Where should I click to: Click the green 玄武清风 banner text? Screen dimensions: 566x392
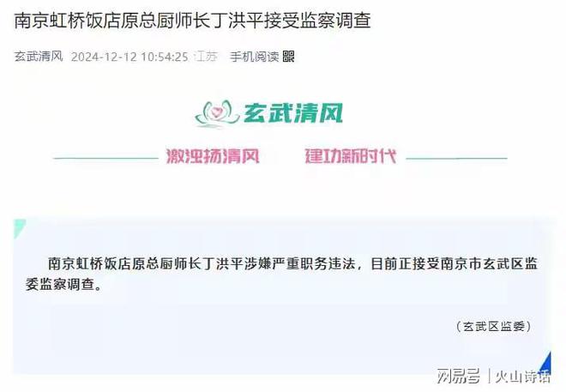(x=292, y=113)
